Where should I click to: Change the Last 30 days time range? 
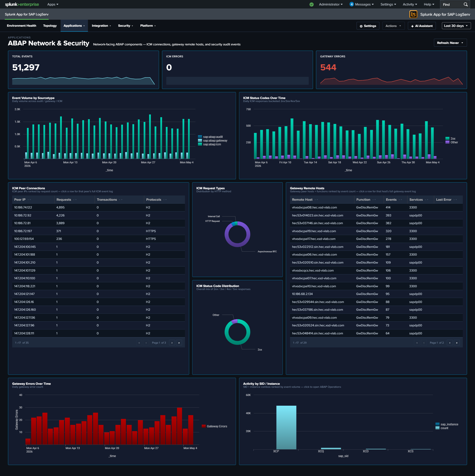point(456,26)
